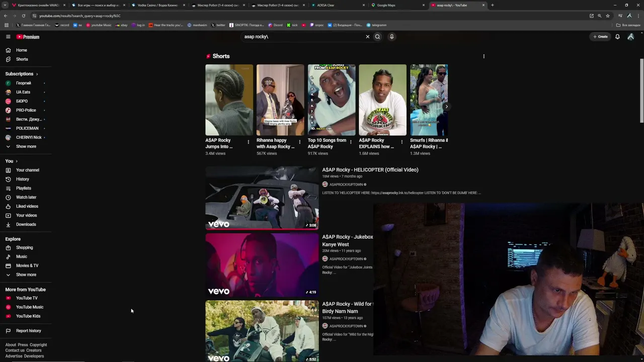Expand Show more under Explore
The height and width of the screenshot is (362, 644).
click(26, 275)
